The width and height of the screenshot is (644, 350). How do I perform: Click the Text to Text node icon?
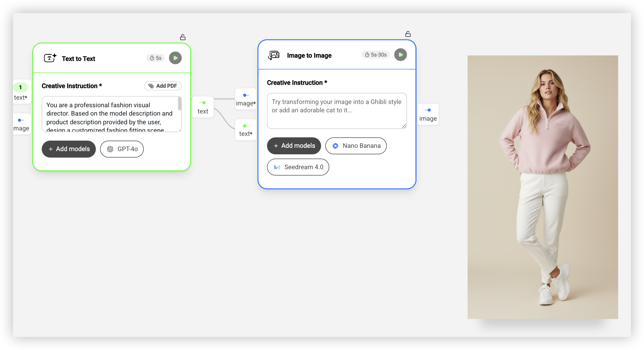click(x=50, y=58)
